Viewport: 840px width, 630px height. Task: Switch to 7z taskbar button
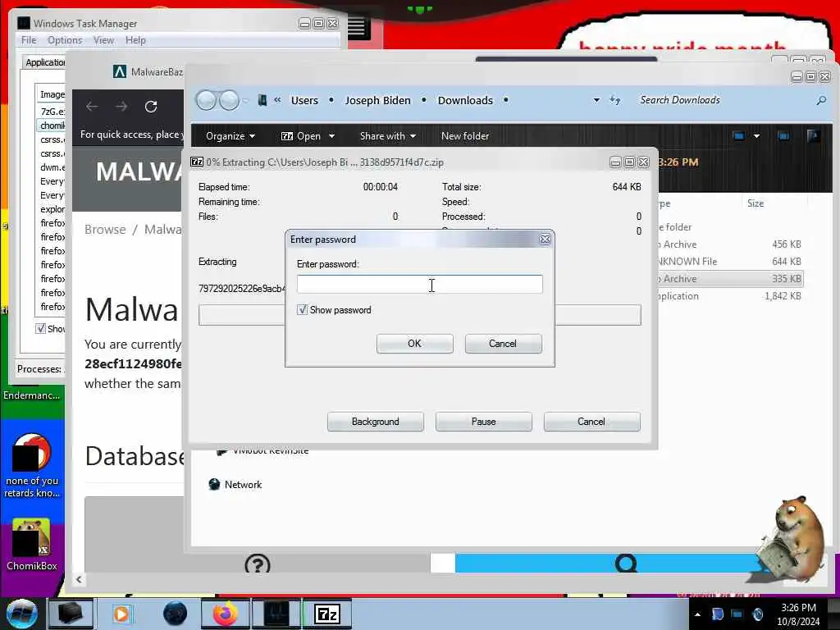327,614
